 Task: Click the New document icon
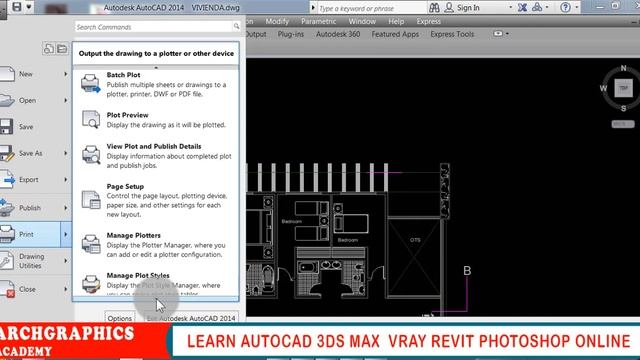click(7, 74)
